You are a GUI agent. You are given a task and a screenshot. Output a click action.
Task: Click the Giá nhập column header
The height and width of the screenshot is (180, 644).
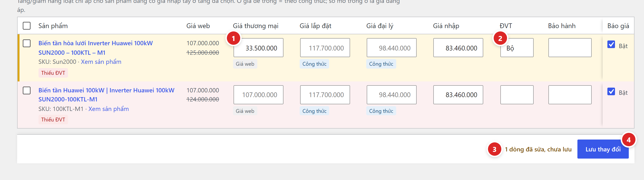pyautogui.click(x=446, y=26)
